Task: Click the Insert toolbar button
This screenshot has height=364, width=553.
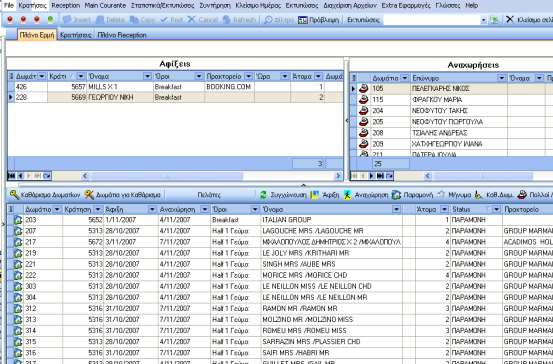Action: [x=76, y=20]
